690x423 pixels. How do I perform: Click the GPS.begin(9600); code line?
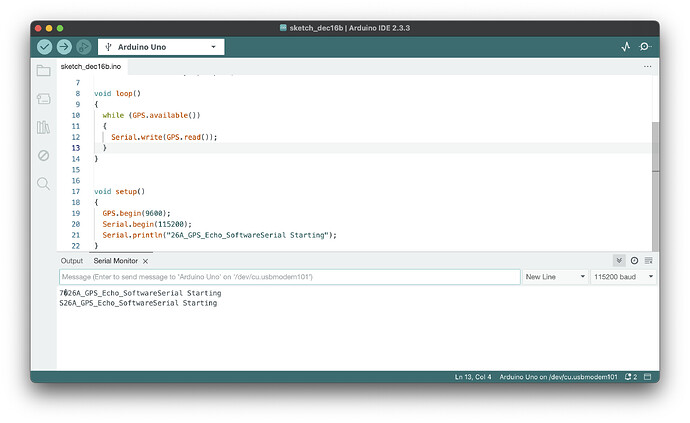136,213
